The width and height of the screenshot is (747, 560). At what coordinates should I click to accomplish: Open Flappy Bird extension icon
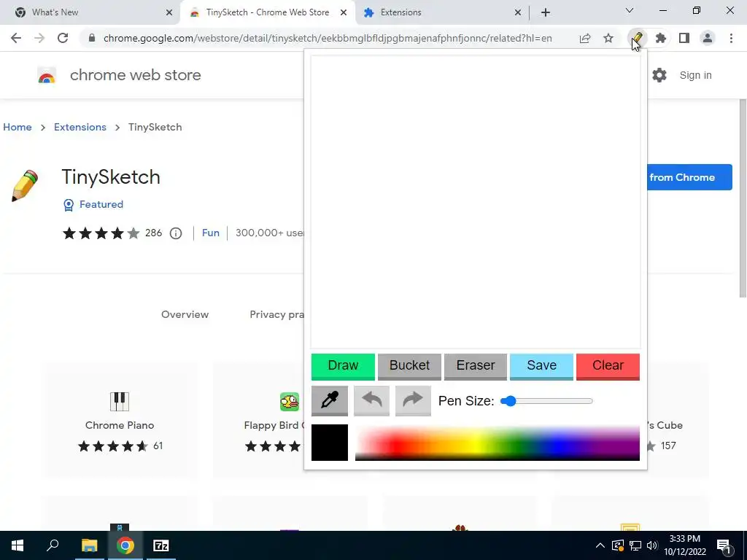coord(290,402)
